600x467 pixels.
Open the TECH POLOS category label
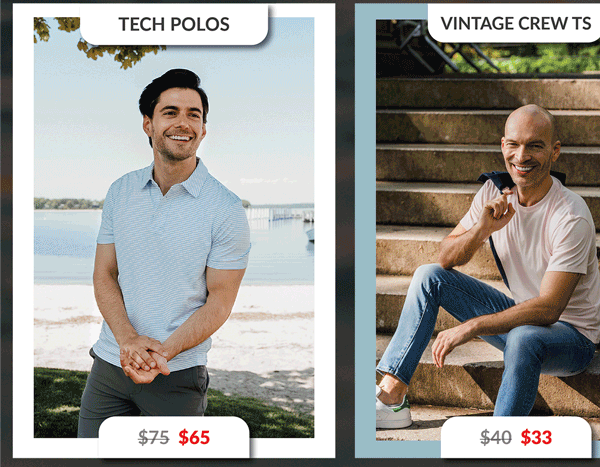click(x=174, y=24)
